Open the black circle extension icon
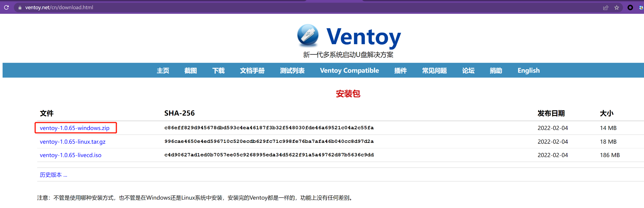644x208 pixels. pos(630,7)
